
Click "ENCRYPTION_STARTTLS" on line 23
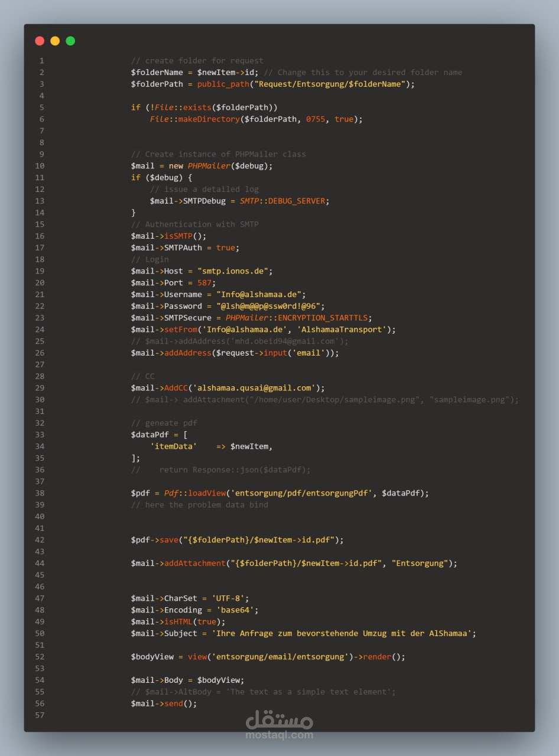323,318
